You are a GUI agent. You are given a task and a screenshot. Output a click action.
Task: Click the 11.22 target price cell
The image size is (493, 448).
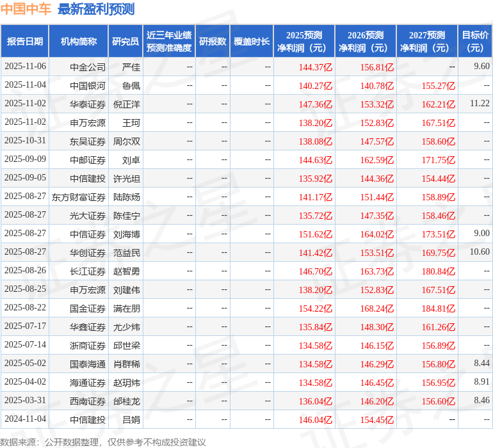point(479,103)
